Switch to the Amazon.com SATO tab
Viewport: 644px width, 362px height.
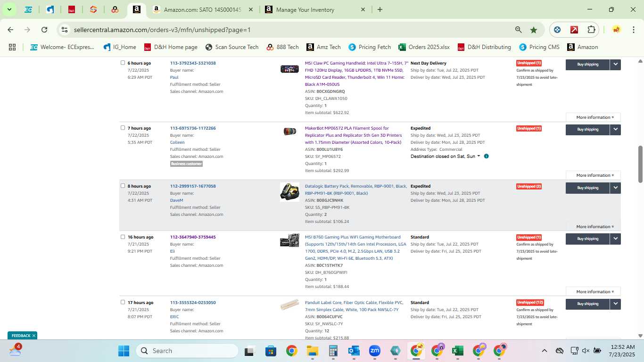pyautogui.click(x=203, y=9)
